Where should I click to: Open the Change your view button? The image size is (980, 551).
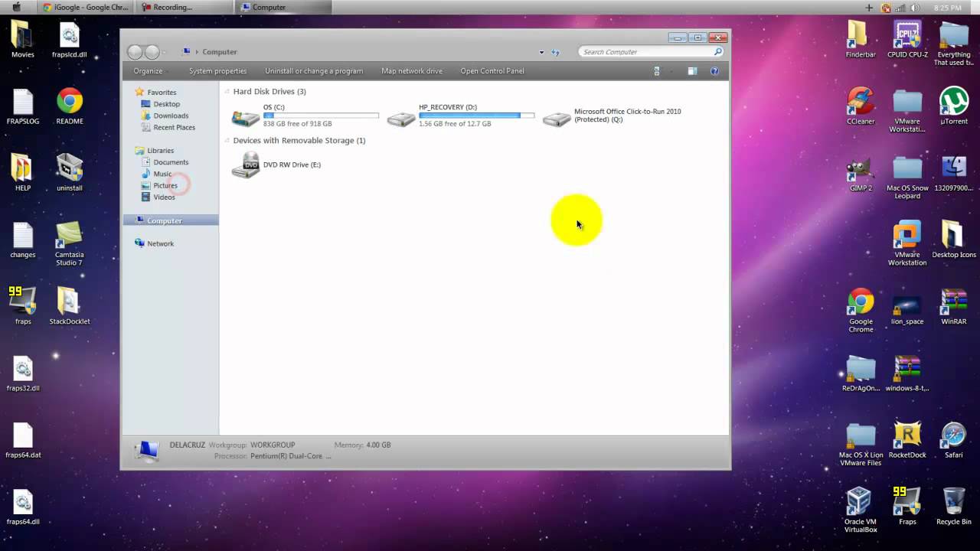click(x=656, y=71)
